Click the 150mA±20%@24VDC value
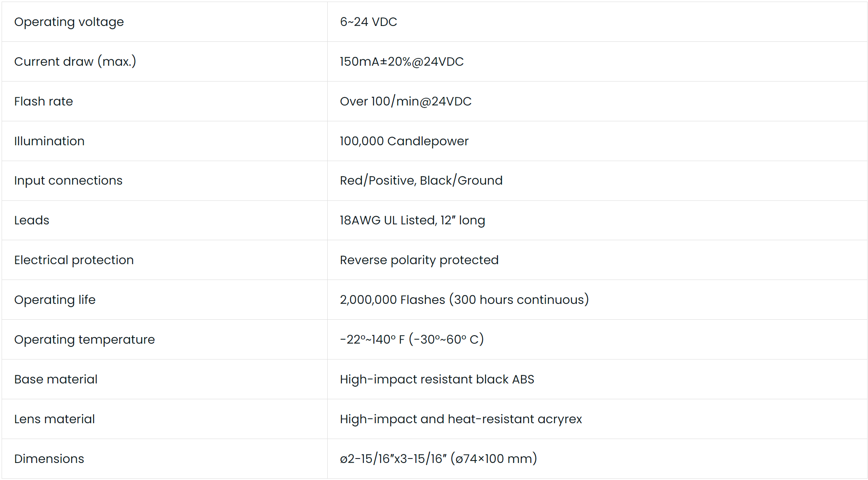This screenshot has height=480, width=868. [x=402, y=62]
